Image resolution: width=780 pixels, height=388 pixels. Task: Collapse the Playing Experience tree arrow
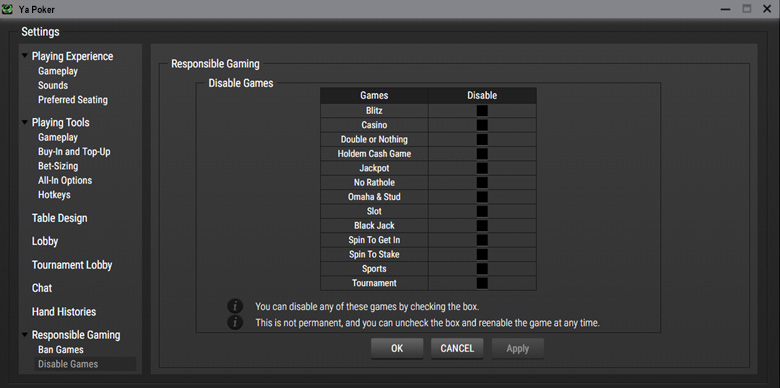24,56
